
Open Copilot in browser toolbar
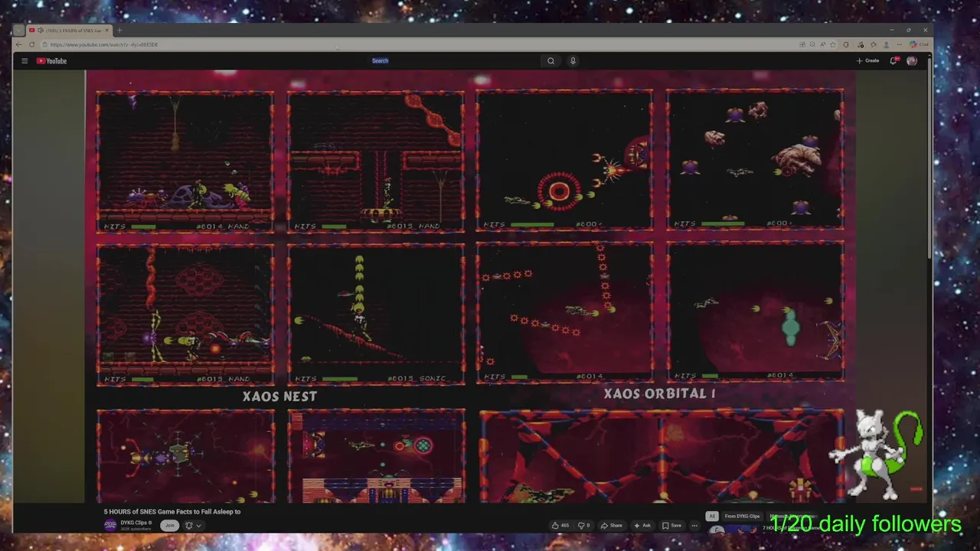(x=920, y=44)
